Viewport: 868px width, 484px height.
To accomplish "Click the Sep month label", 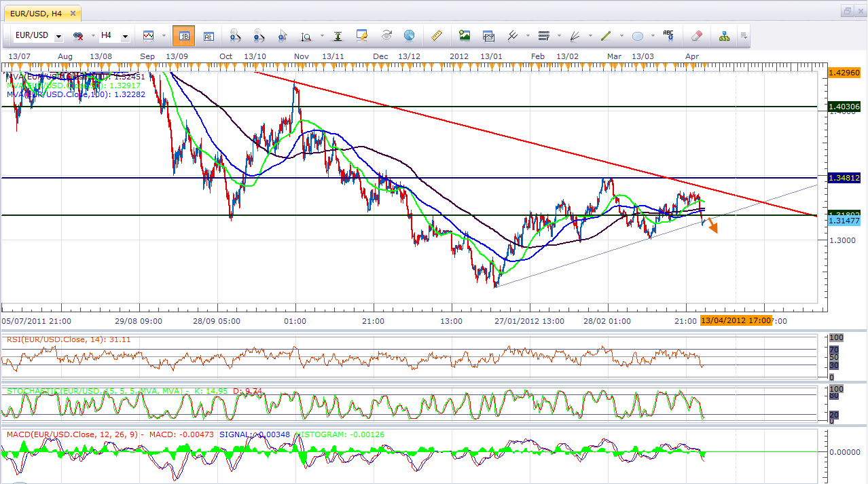I will coord(147,56).
